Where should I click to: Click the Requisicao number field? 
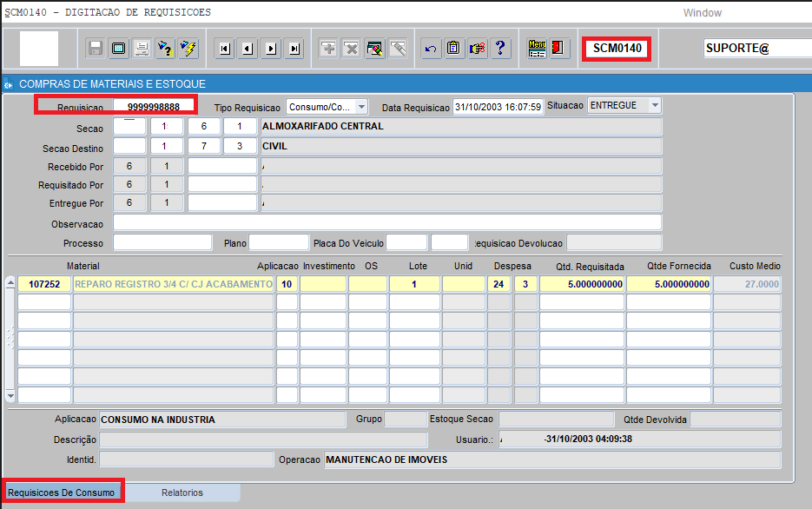coord(154,107)
